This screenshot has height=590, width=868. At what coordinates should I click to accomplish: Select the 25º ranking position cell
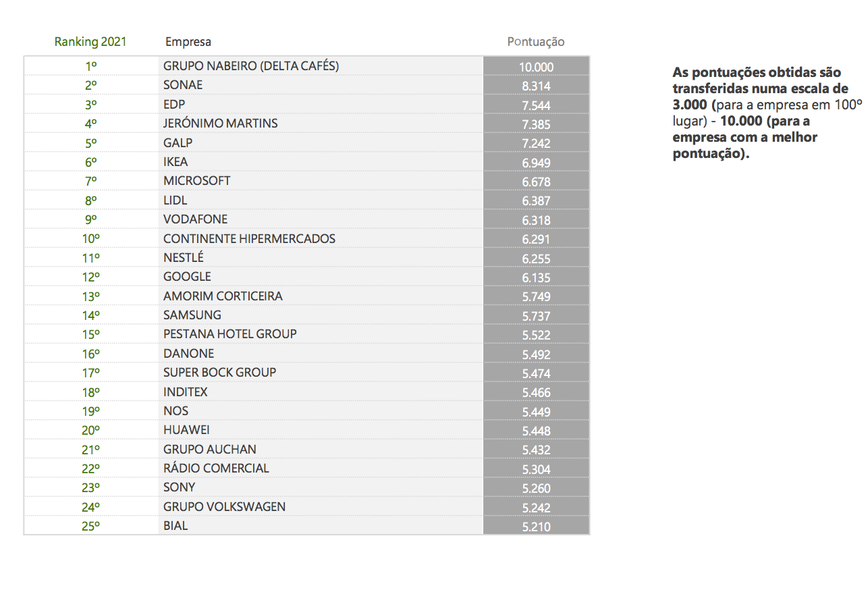point(91,527)
